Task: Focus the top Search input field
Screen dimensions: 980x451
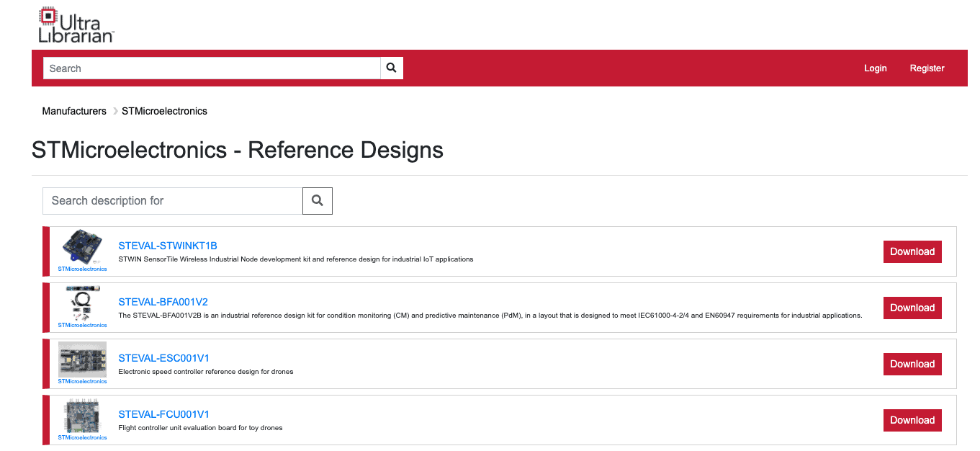Action: [x=212, y=68]
